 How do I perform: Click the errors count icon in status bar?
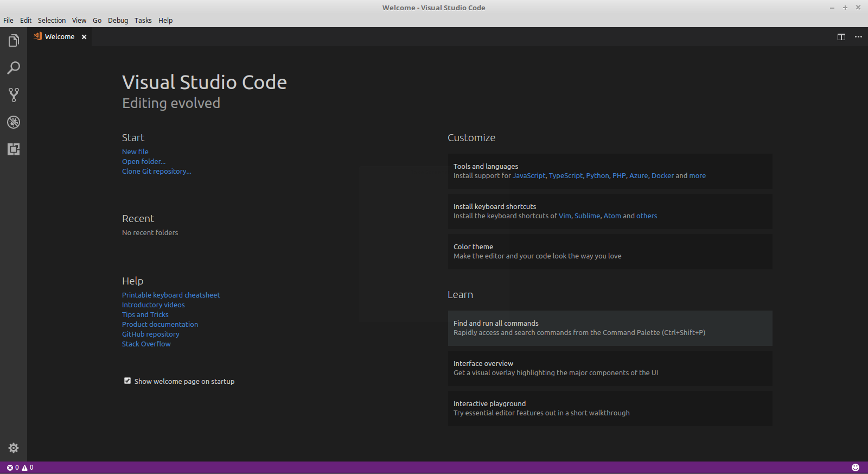click(x=10, y=467)
